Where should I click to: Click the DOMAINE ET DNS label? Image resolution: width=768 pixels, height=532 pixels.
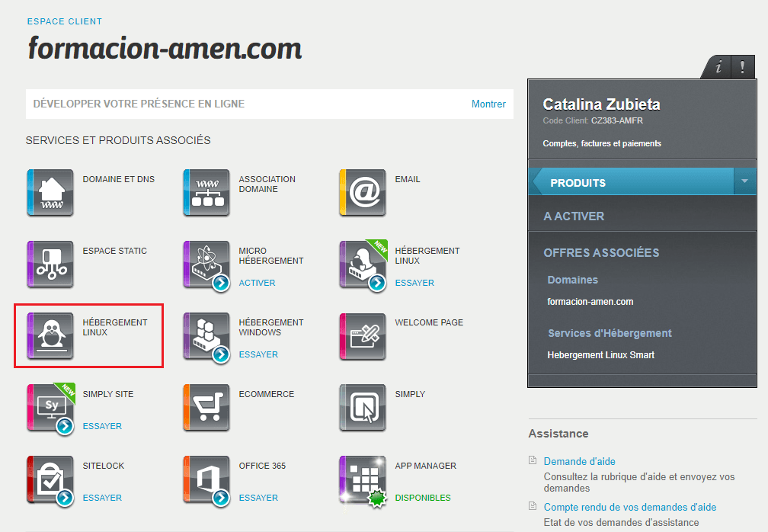point(119,179)
